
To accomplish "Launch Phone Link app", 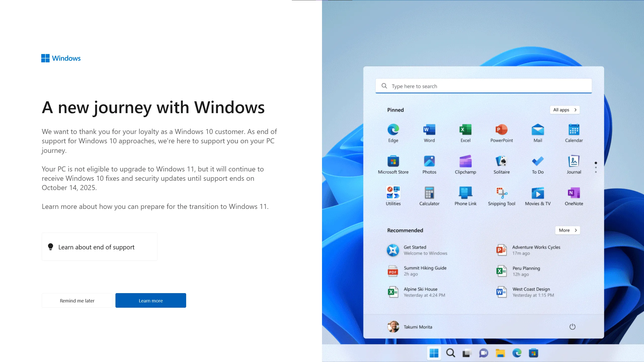I will (x=465, y=196).
